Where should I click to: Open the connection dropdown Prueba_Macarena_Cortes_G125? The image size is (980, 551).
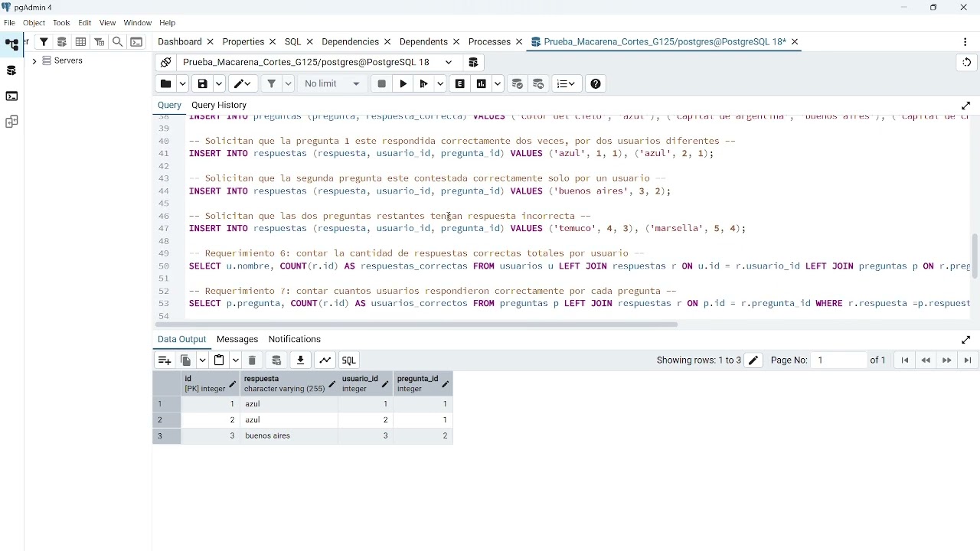coord(318,63)
